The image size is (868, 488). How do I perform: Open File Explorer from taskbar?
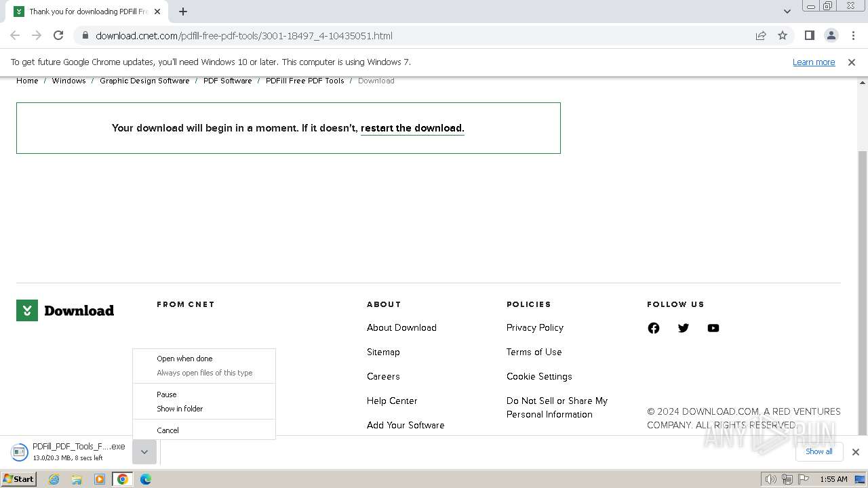tap(77, 479)
